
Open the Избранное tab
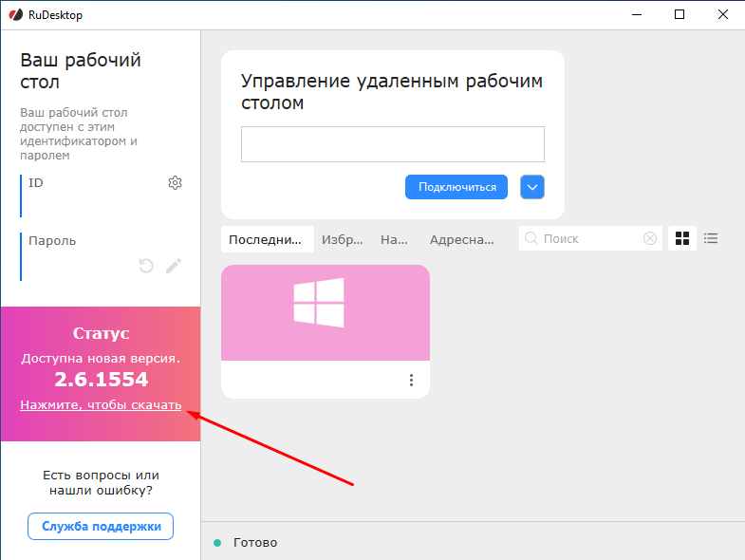coord(343,240)
